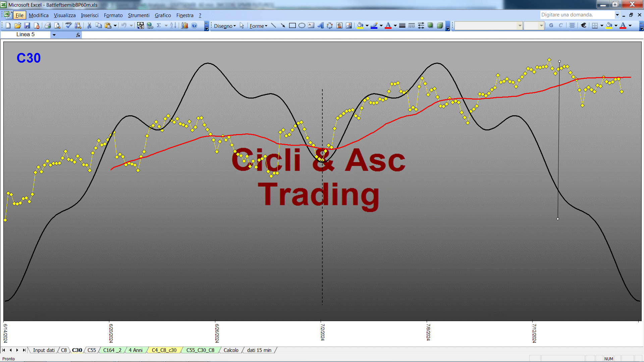Select the Rectangle drawing tool
The image size is (644, 362).
point(292,25)
